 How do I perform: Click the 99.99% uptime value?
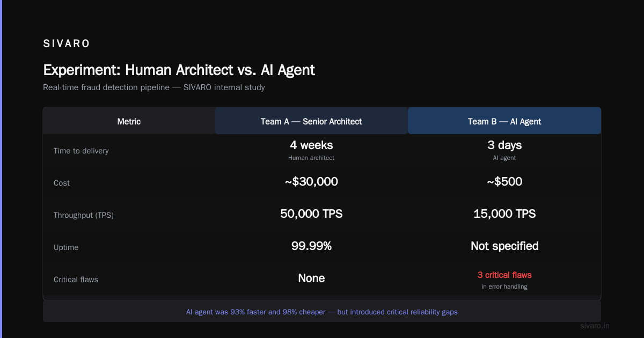tap(311, 246)
